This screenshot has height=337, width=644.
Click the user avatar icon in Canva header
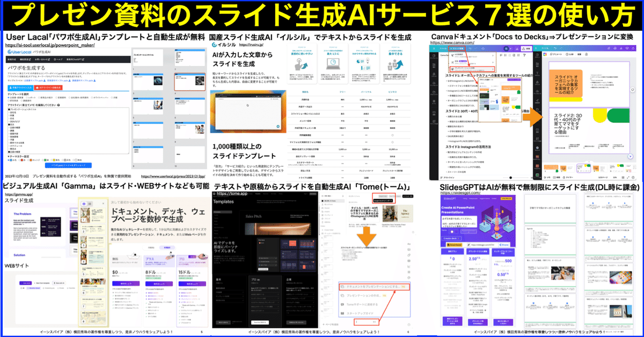505,47
